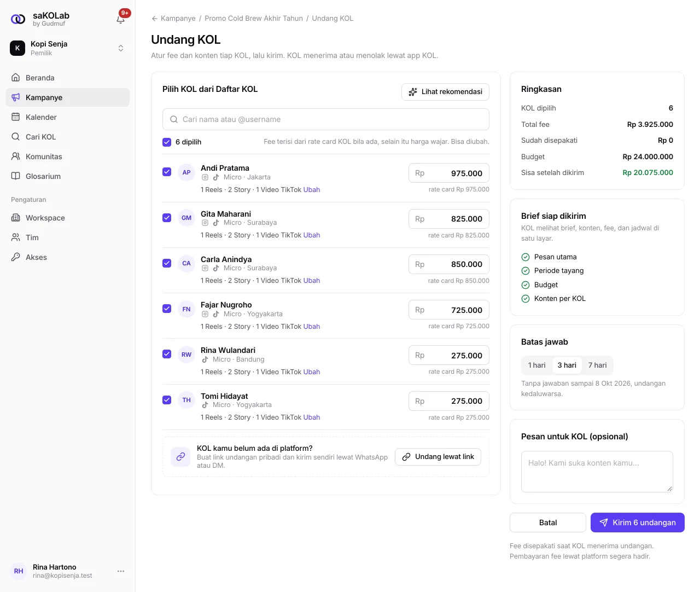700x592 pixels.
Task: Uncheck Gita Maharani
Action: (167, 218)
